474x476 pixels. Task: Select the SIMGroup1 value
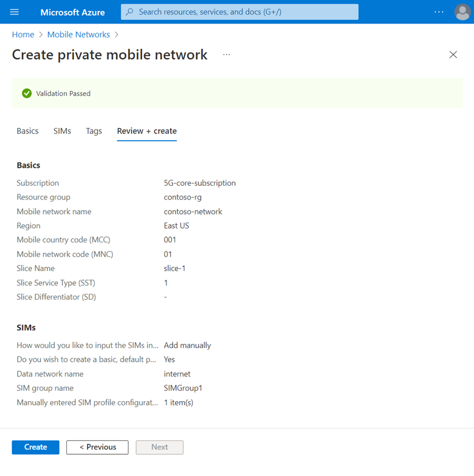(x=183, y=388)
